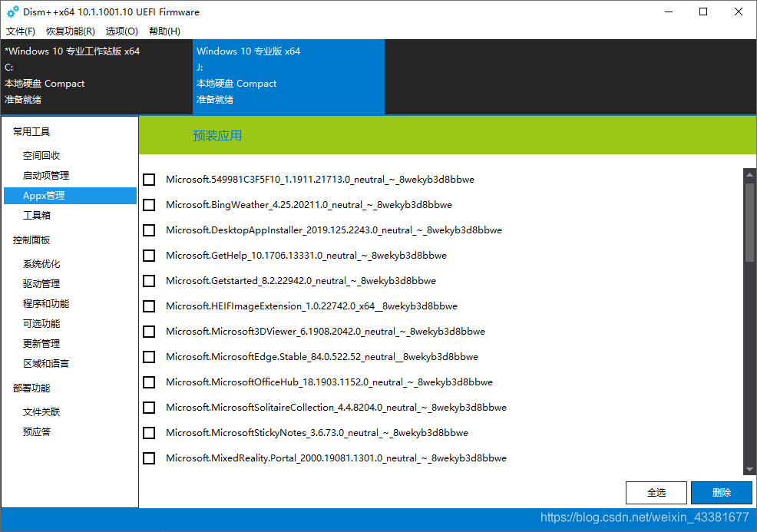Check the Microsoft.549981C3F5F10 package checkbox
Screen dimensions: 757x532
[x=149, y=180]
